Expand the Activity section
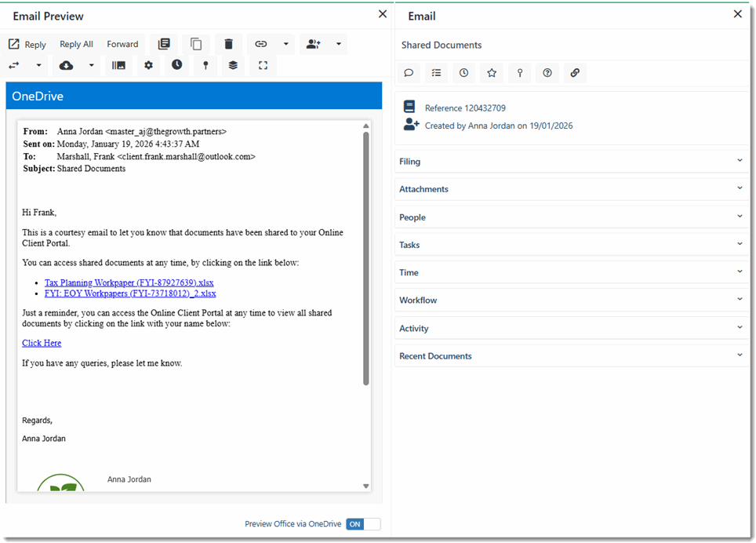 click(572, 328)
